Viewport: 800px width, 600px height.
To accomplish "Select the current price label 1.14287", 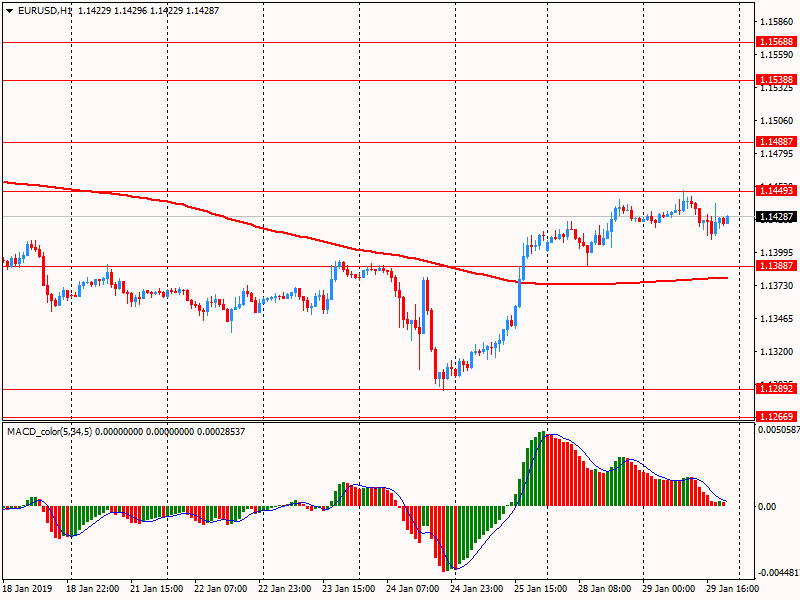I will (776, 216).
